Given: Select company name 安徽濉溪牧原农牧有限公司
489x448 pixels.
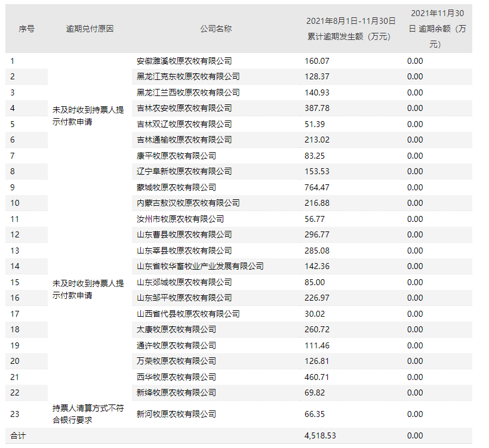Looking at the screenshot, I should pos(184,61).
